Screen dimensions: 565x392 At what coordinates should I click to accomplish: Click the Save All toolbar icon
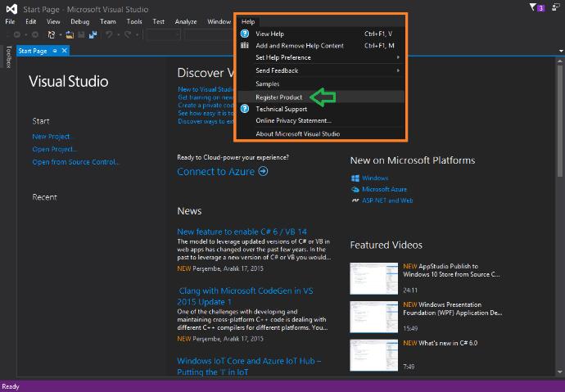[93, 34]
